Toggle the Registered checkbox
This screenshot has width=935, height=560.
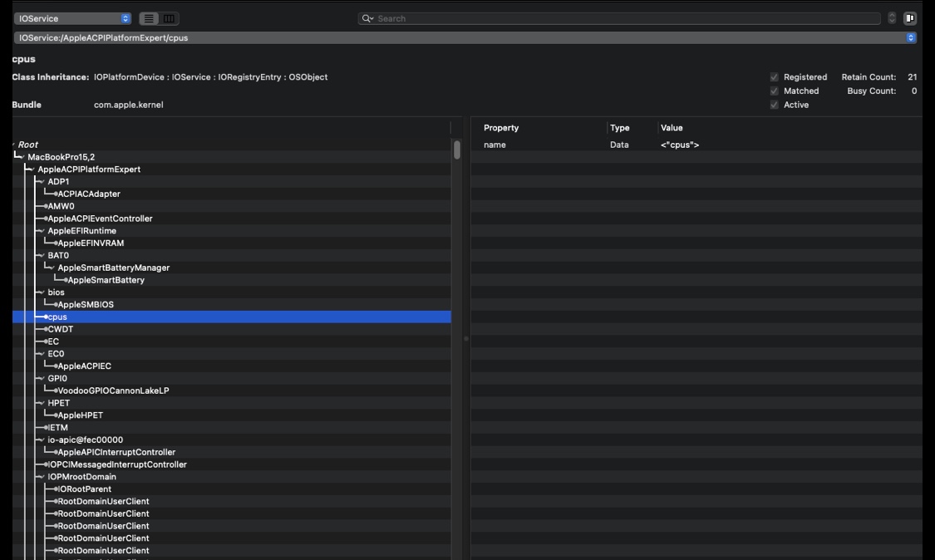point(775,77)
